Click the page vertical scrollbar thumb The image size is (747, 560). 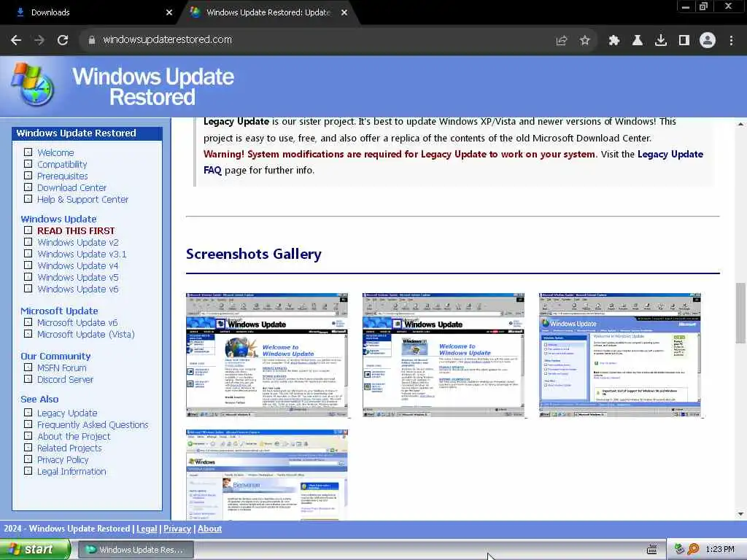pyautogui.click(x=740, y=313)
